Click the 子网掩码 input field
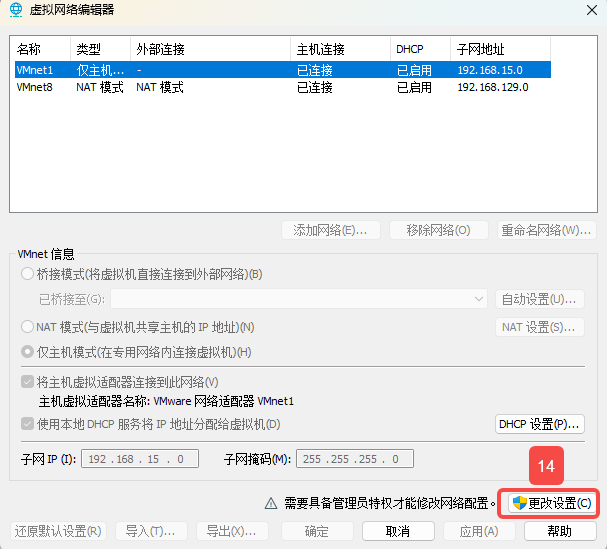 coord(355,459)
